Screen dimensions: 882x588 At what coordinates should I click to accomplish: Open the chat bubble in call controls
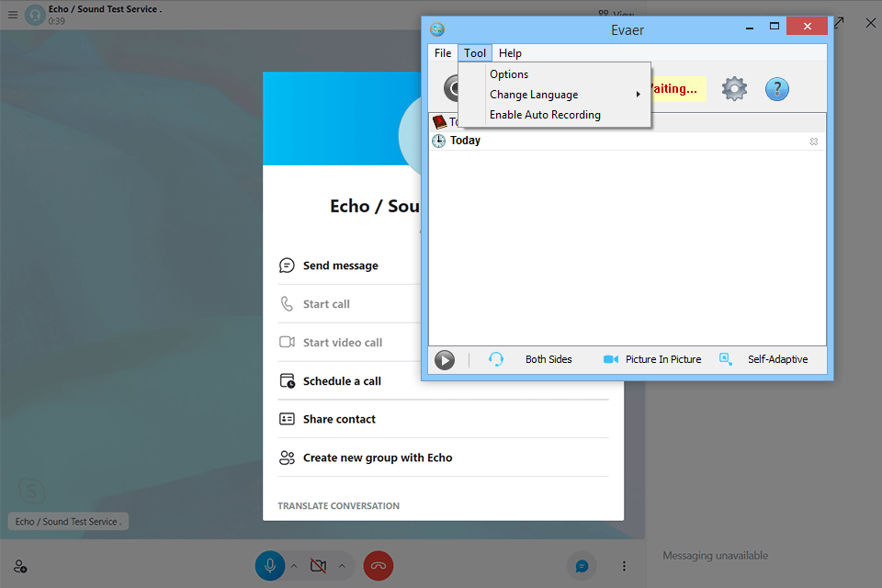[582, 566]
